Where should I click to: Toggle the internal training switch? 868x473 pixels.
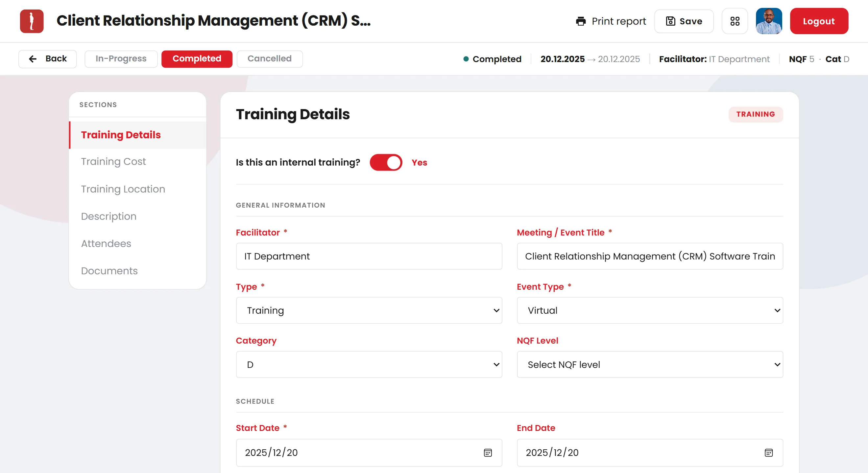point(386,163)
